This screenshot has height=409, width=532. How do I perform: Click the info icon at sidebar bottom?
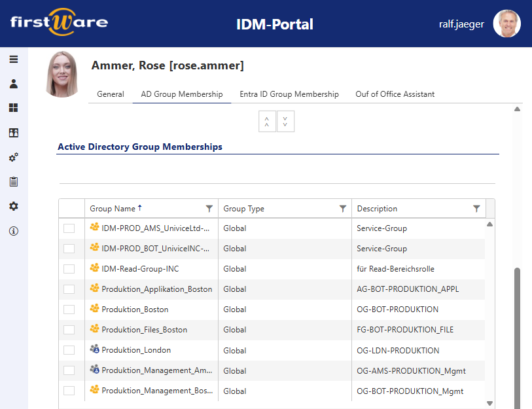coord(13,230)
